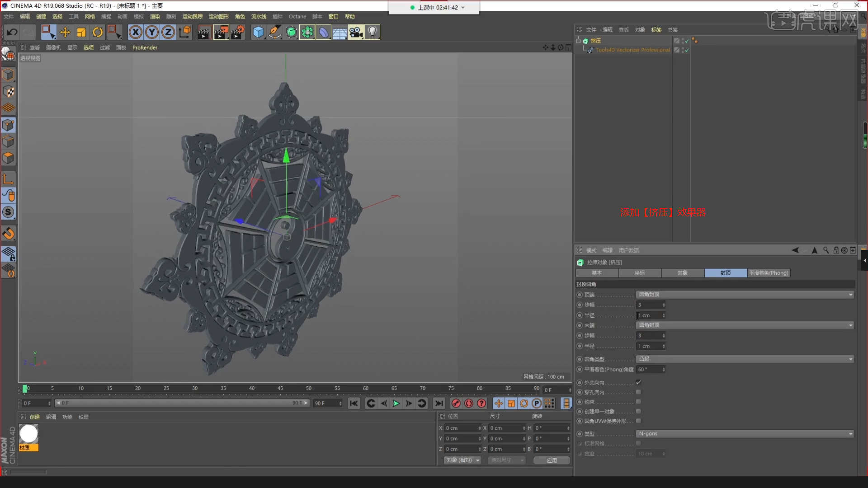
Task: Open 对象 (相对) coordinate mode dropdown
Action: 462,460
